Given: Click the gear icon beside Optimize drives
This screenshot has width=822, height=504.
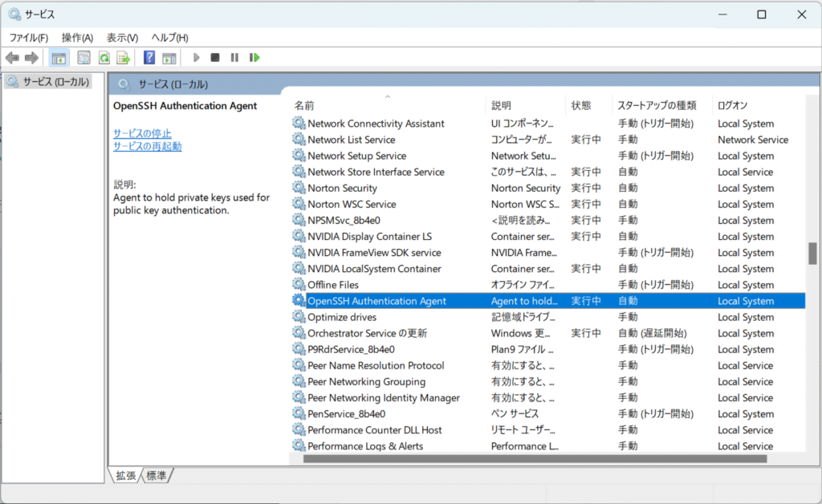Looking at the screenshot, I should (x=299, y=317).
